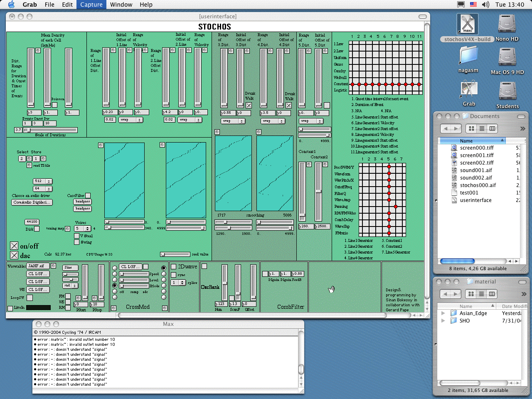
Task: Toggle the on/off checkbox
Action: pos(14,246)
